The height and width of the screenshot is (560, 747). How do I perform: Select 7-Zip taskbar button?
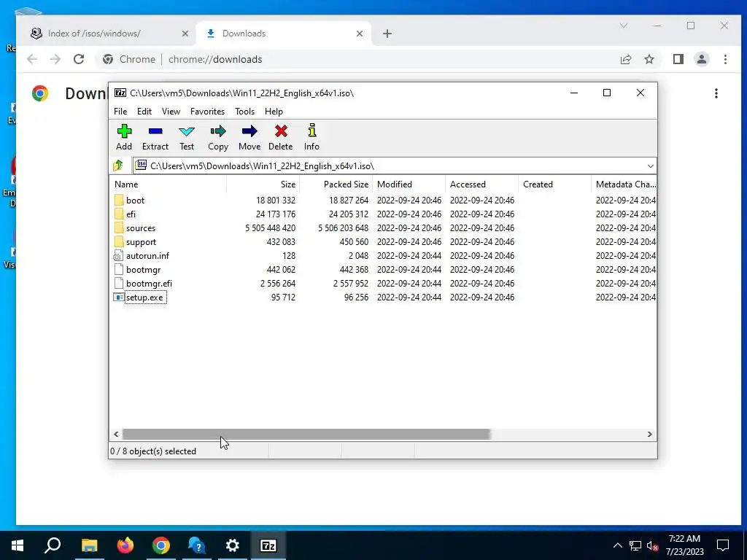click(x=268, y=545)
